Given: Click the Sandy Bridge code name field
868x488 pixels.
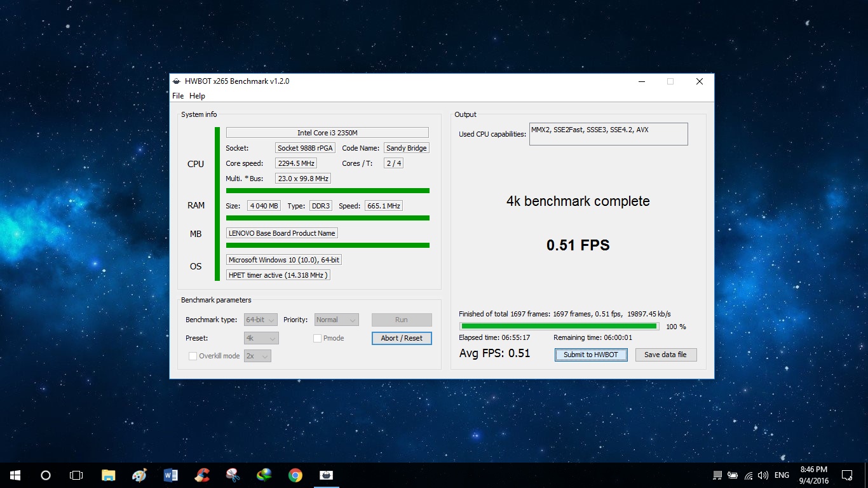Looking at the screenshot, I should point(407,148).
